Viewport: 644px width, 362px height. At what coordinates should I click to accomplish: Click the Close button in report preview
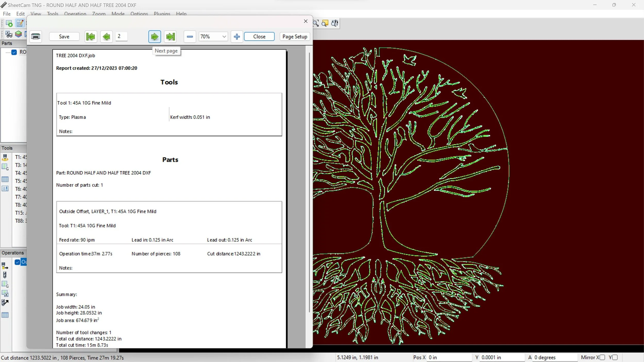click(x=259, y=37)
